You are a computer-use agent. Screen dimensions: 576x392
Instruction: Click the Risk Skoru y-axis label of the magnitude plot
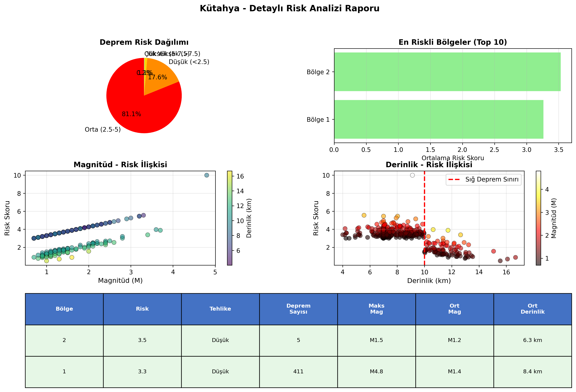coord(7,218)
